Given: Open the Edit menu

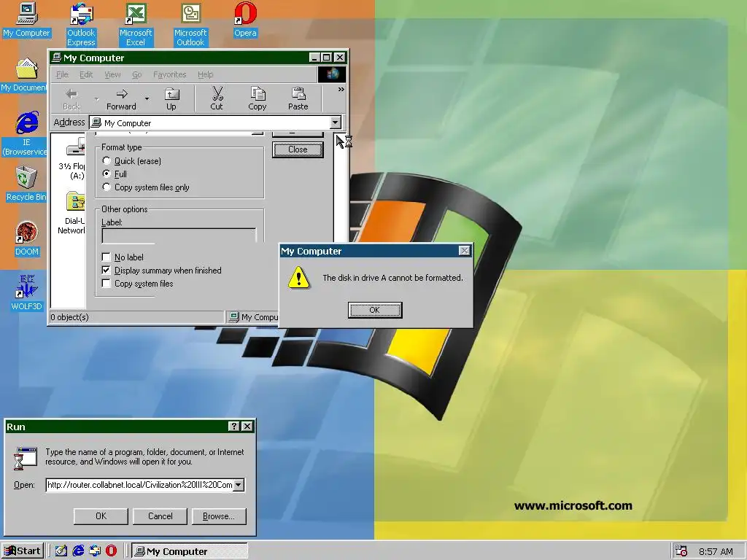Looking at the screenshot, I should (x=86, y=74).
